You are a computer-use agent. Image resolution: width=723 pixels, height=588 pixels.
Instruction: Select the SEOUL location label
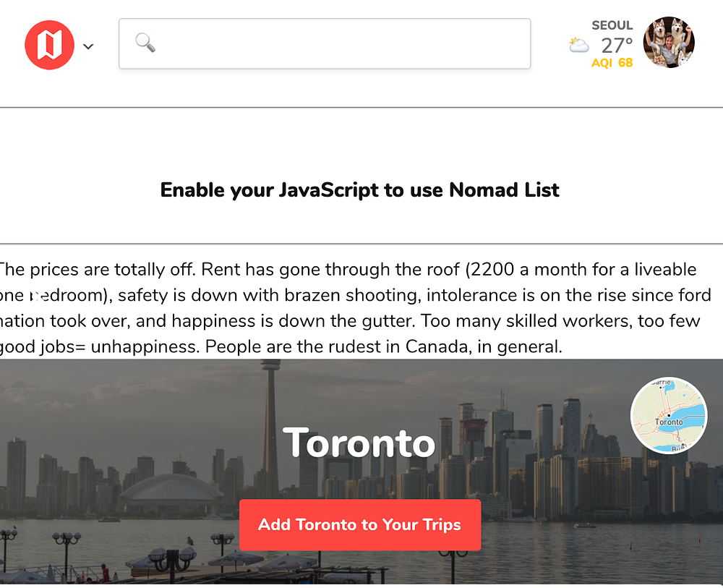pos(612,25)
